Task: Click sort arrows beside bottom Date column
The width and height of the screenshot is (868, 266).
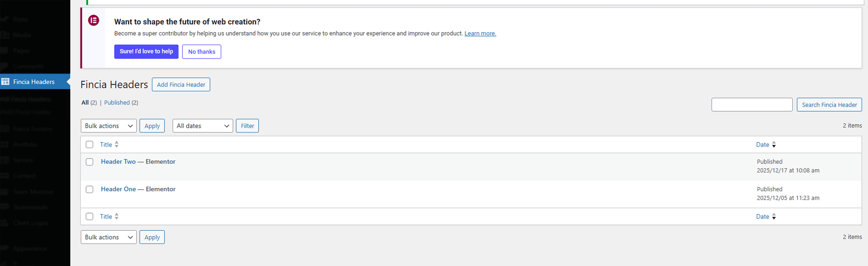Action: 774,216
